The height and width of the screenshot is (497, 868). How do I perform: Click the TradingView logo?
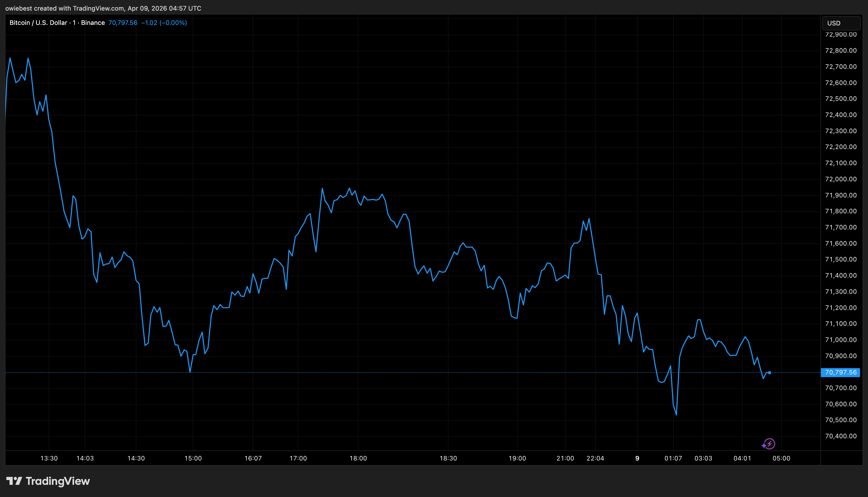tap(48, 481)
